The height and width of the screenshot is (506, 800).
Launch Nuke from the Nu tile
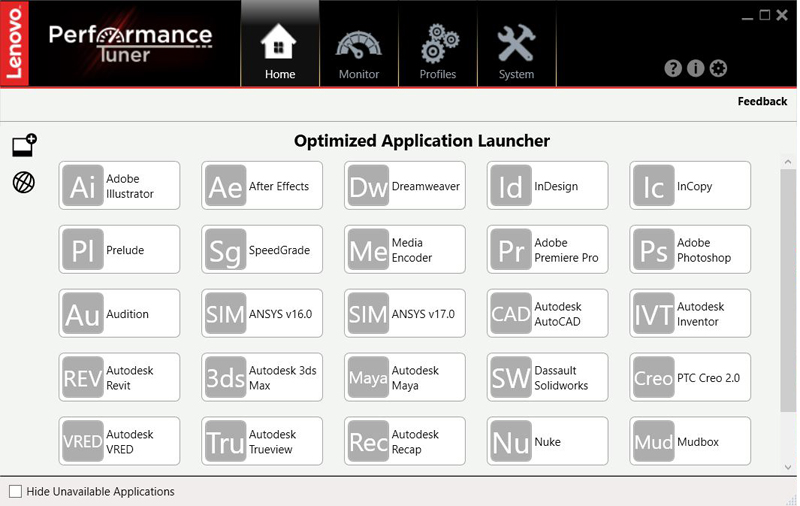547,441
